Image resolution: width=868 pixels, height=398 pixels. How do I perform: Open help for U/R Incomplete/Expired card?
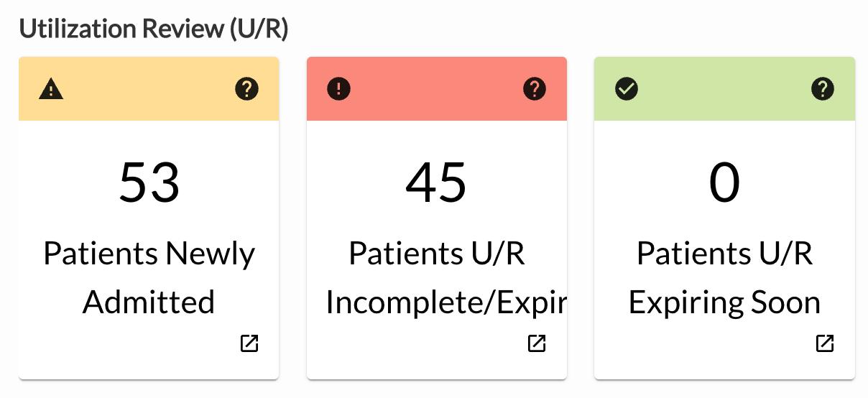pyautogui.click(x=535, y=89)
